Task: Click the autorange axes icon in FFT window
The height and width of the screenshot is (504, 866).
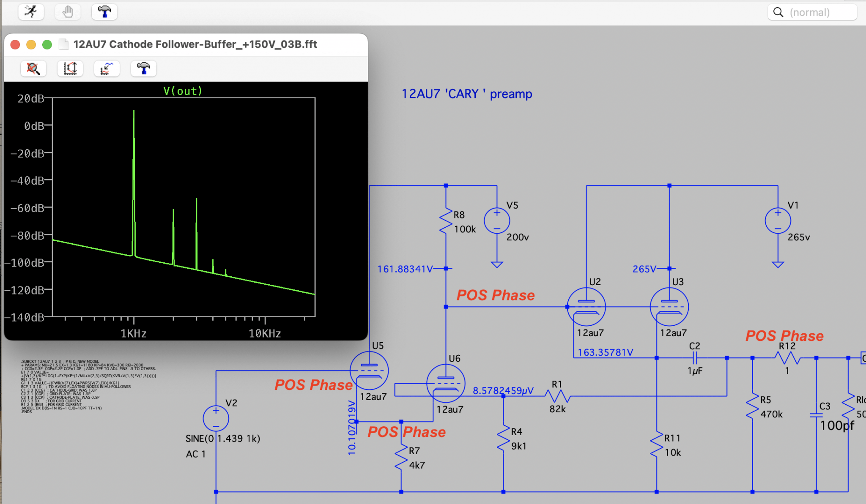Action: (x=70, y=68)
